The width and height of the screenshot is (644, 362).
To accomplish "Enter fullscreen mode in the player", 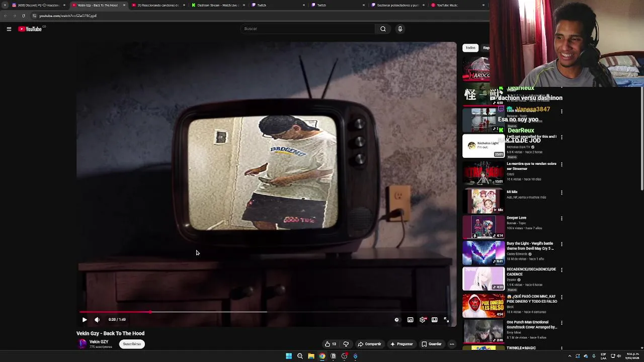I will pyautogui.click(x=446, y=320).
